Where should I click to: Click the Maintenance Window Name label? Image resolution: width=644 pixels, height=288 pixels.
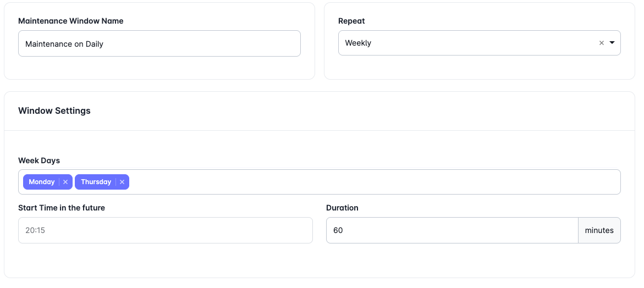(71, 21)
